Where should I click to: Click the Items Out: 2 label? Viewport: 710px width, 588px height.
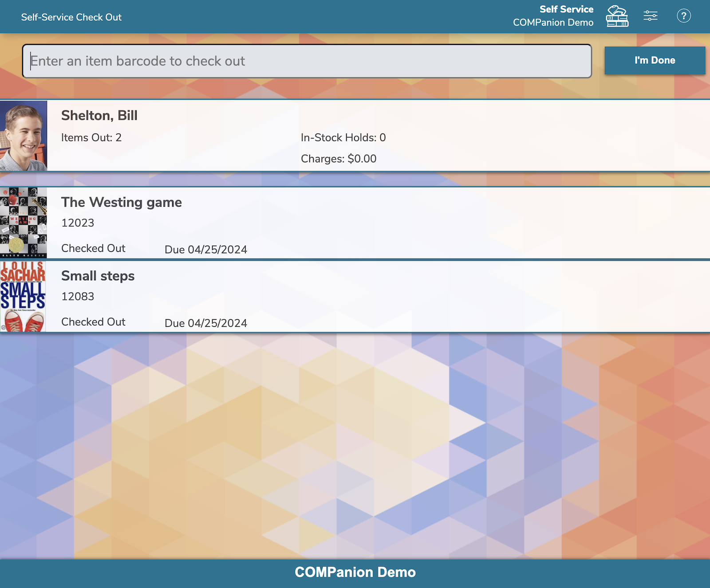click(x=91, y=137)
